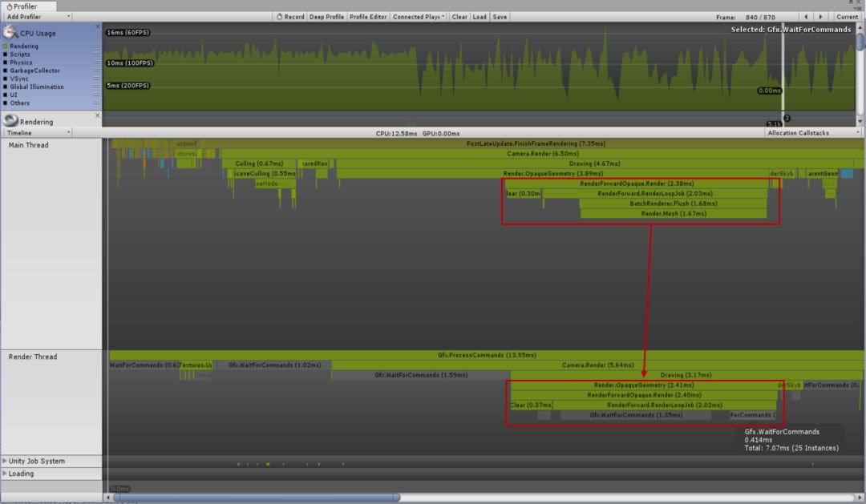Click reorder handle beside VSync category

[96, 79]
